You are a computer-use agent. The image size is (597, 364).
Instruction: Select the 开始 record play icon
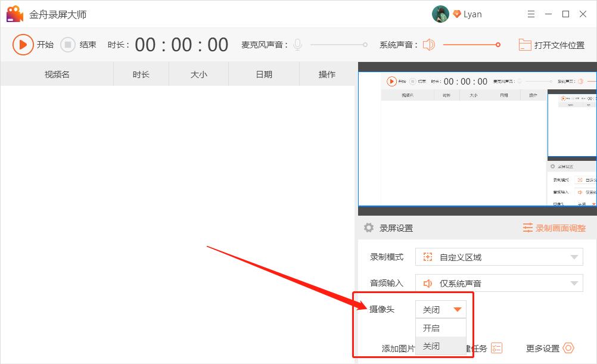tap(24, 45)
